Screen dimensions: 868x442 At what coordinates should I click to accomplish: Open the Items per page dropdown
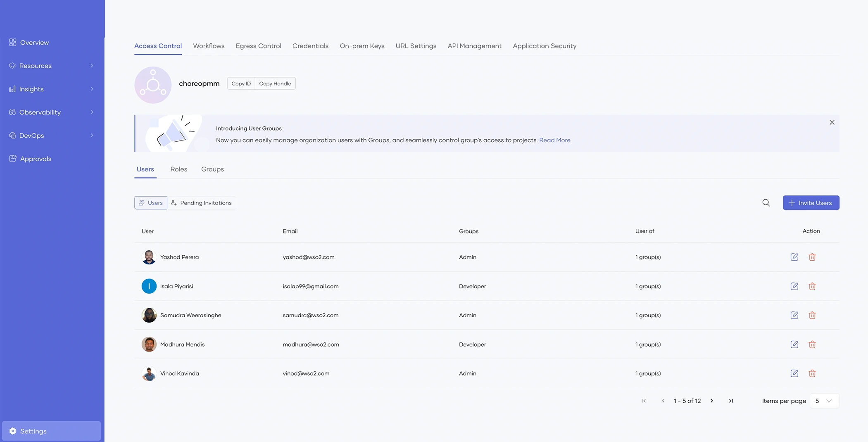click(824, 400)
